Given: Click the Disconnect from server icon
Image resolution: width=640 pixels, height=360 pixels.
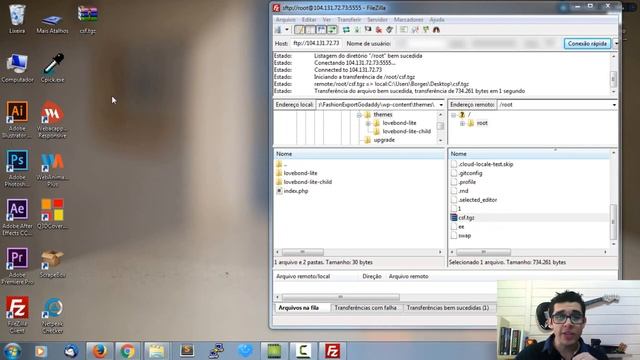Looking at the screenshot, I should coord(379,30).
